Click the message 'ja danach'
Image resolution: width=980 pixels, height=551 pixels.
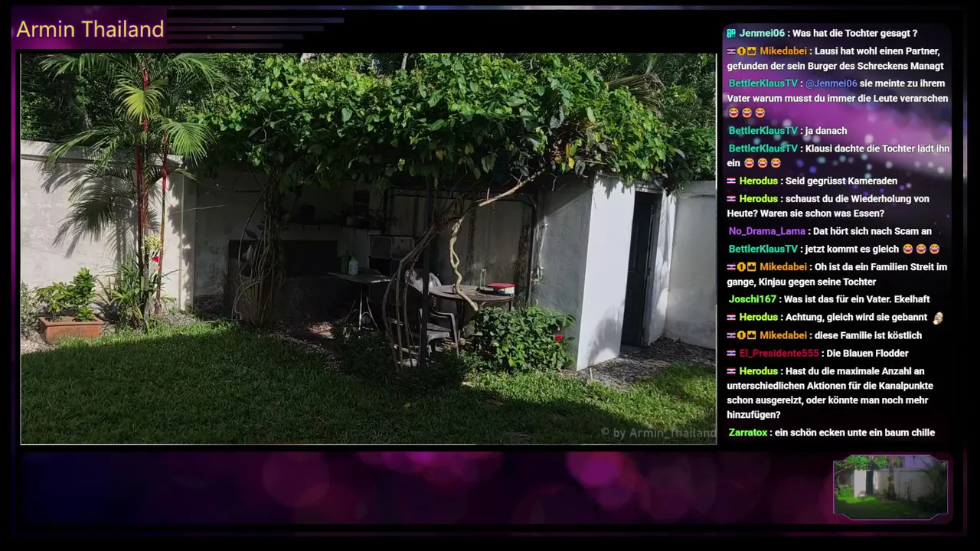point(826,131)
